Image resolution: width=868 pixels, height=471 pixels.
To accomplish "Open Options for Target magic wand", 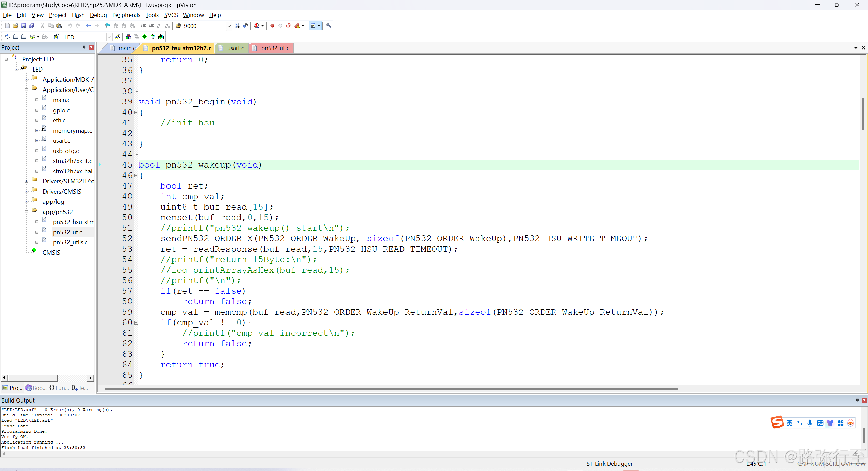I will 118,37.
